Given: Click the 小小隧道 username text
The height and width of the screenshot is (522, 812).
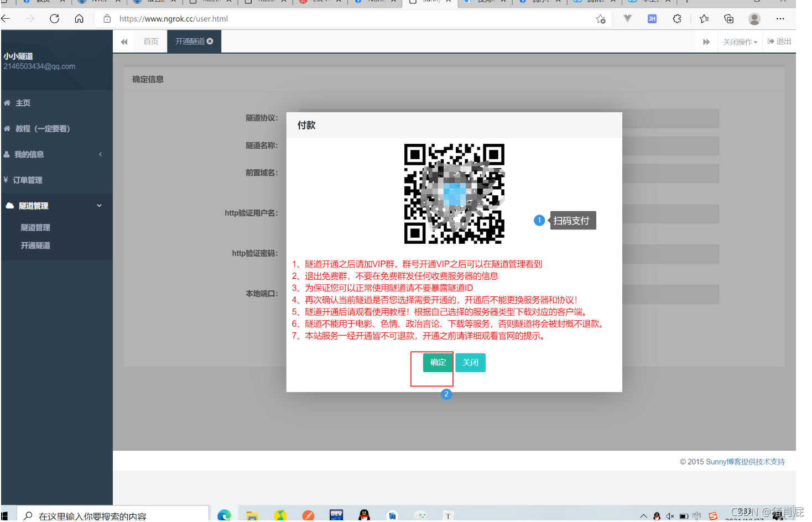Looking at the screenshot, I should tap(18, 56).
